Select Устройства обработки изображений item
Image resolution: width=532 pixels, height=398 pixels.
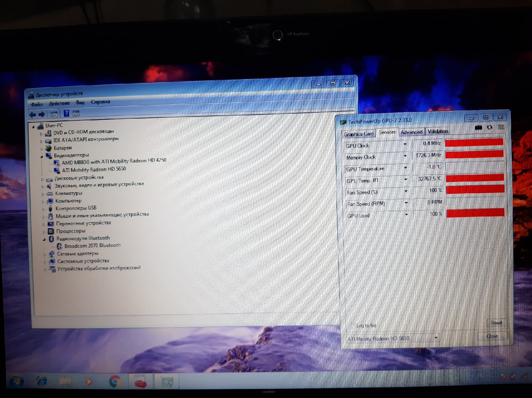click(99, 268)
